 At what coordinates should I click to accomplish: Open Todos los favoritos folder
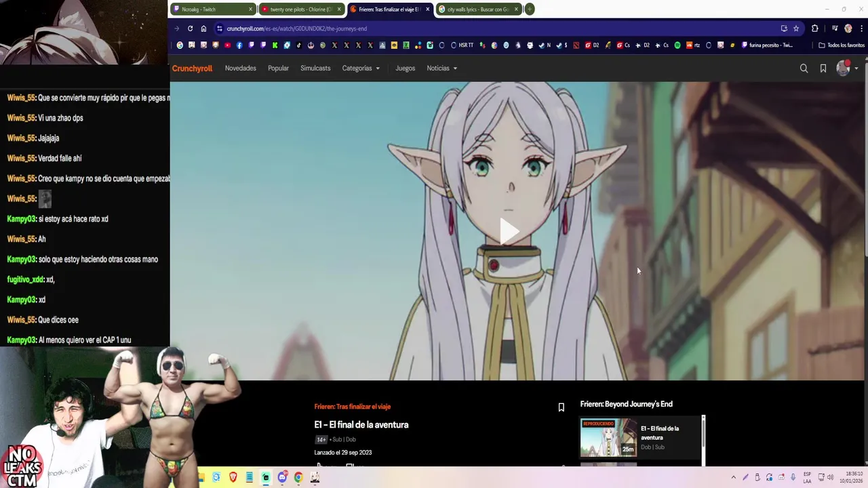click(842, 45)
